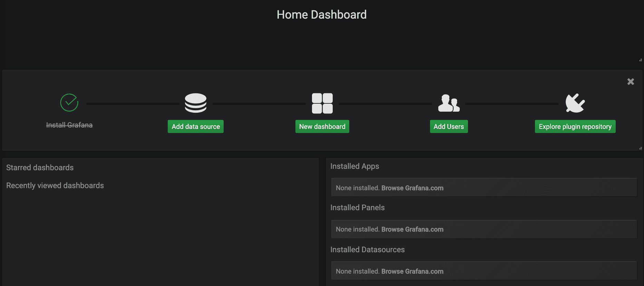The width and height of the screenshot is (644, 286).
Task: Click resize handle of getting started panel
Action: click(640, 148)
